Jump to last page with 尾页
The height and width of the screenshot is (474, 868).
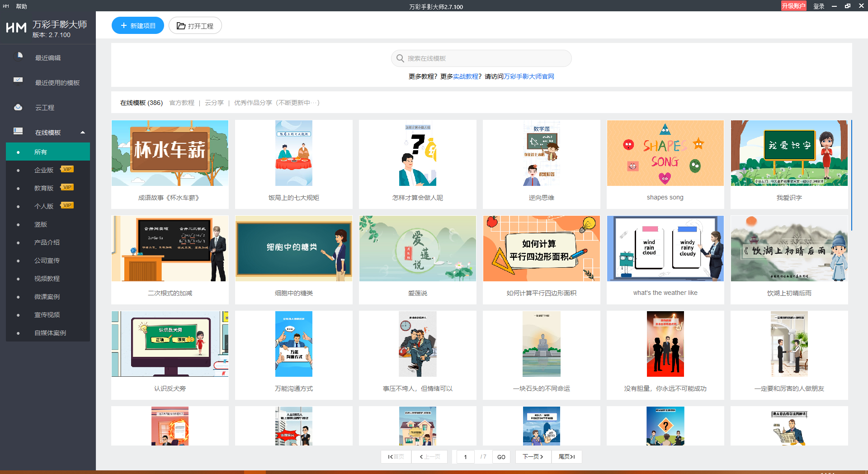click(x=566, y=457)
